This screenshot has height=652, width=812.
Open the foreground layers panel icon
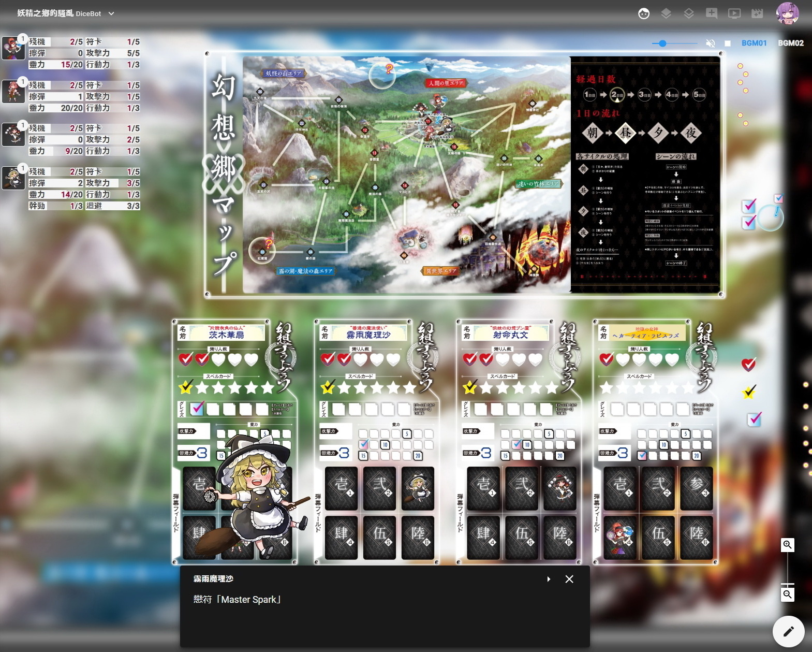(666, 14)
